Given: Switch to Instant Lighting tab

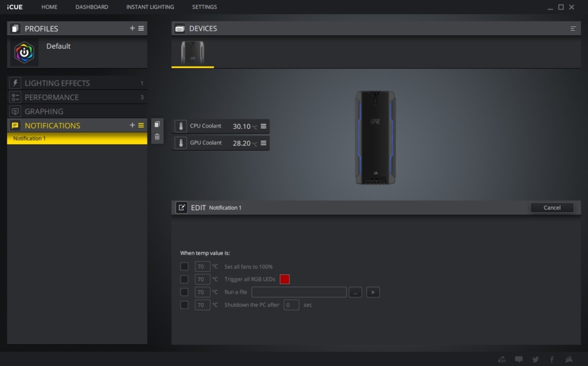Looking at the screenshot, I should [x=150, y=6].
